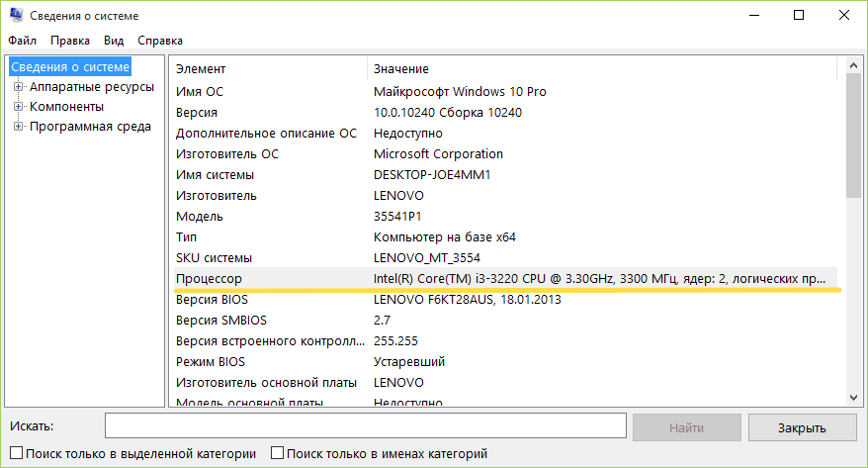This screenshot has width=868, height=468.
Task: Minimize the Сведения о системе window
Action: point(754,16)
